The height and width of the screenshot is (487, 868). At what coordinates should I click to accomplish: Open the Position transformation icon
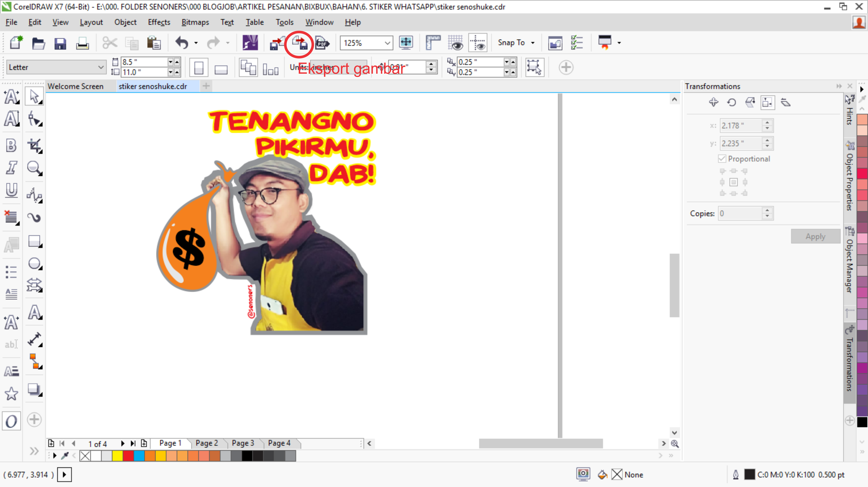713,102
